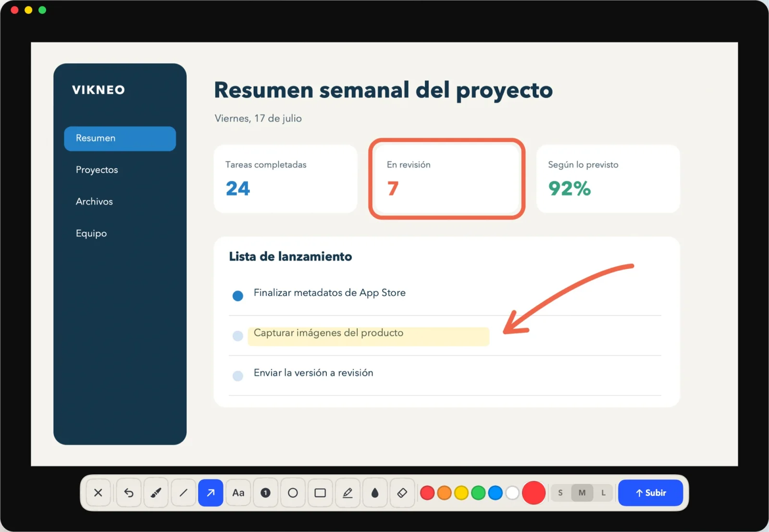769x532 pixels.
Task: Click the VIKNEO logo
Action: (99, 90)
